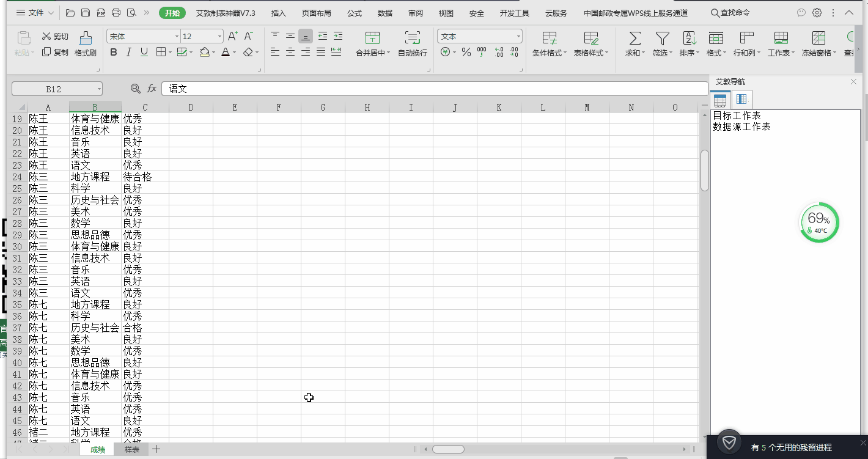Click the vertical scrollbar thumb
868x459 pixels.
click(705, 171)
